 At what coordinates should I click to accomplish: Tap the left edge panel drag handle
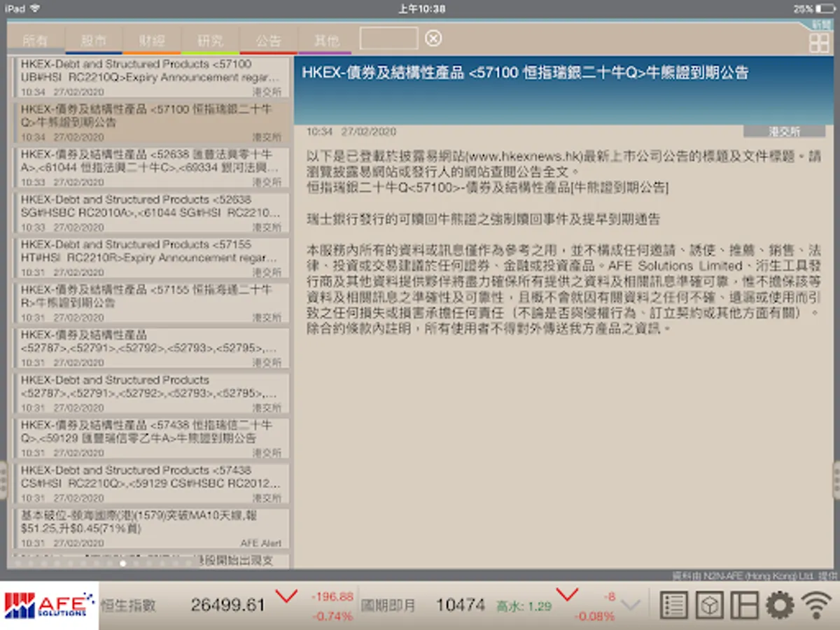click(3, 479)
